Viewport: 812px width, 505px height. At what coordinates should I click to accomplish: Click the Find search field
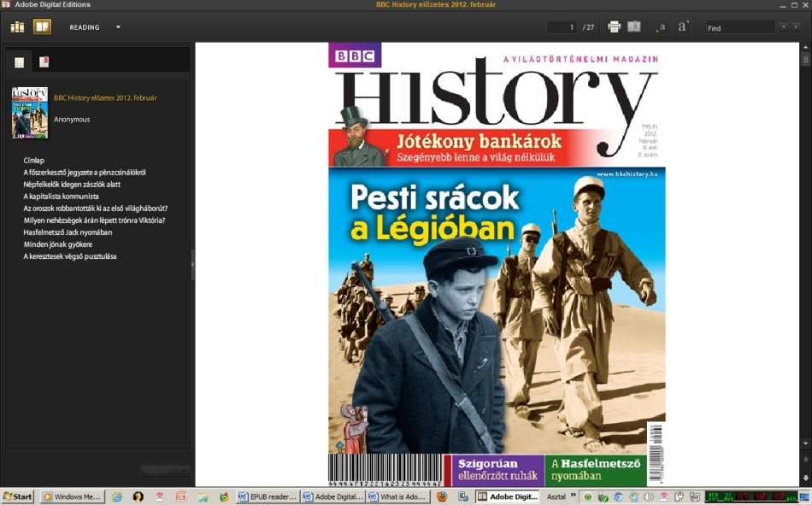(x=740, y=28)
